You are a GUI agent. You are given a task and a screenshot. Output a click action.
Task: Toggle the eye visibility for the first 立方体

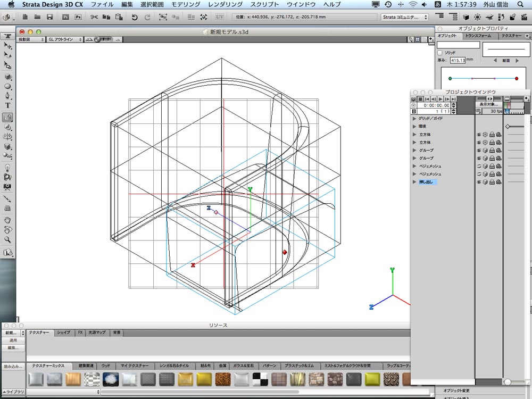[x=479, y=135]
